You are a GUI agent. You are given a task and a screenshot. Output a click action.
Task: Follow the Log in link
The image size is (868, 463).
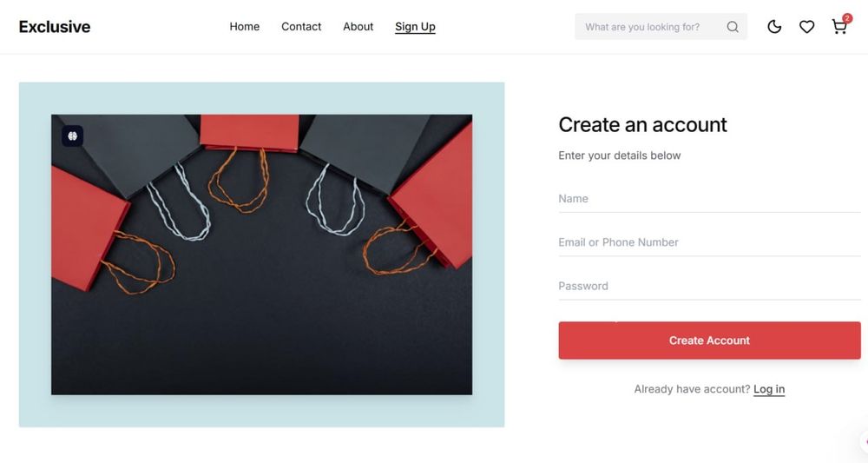(x=769, y=389)
